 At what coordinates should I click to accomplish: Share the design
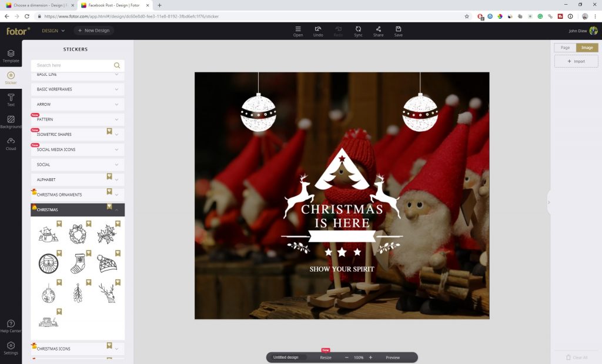pyautogui.click(x=378, y=31)
